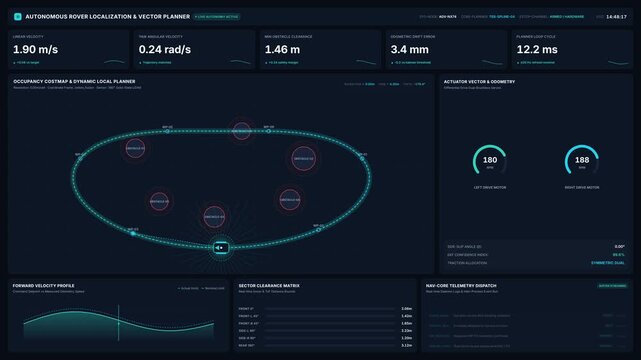Click the Live Autonomy Active status badge
The height and width of the screenshot is (360, 641).
(217, 17)
